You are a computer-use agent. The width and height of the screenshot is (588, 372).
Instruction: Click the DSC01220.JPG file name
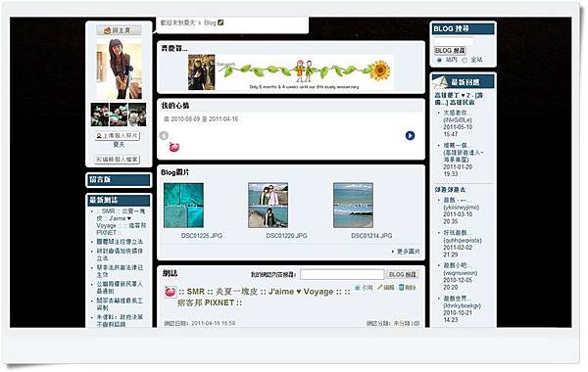(x=286, y=236)
